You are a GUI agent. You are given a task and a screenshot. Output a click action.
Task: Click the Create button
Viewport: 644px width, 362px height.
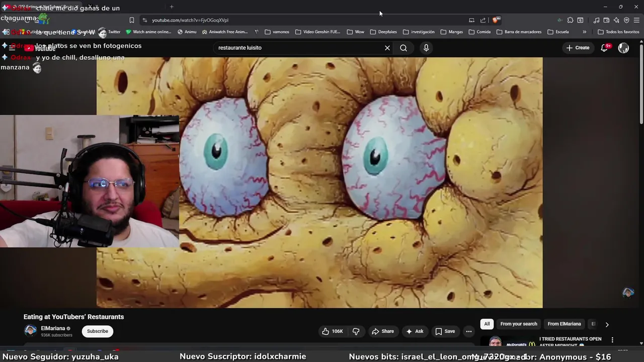pyautogui.click(x=578, y=48)
